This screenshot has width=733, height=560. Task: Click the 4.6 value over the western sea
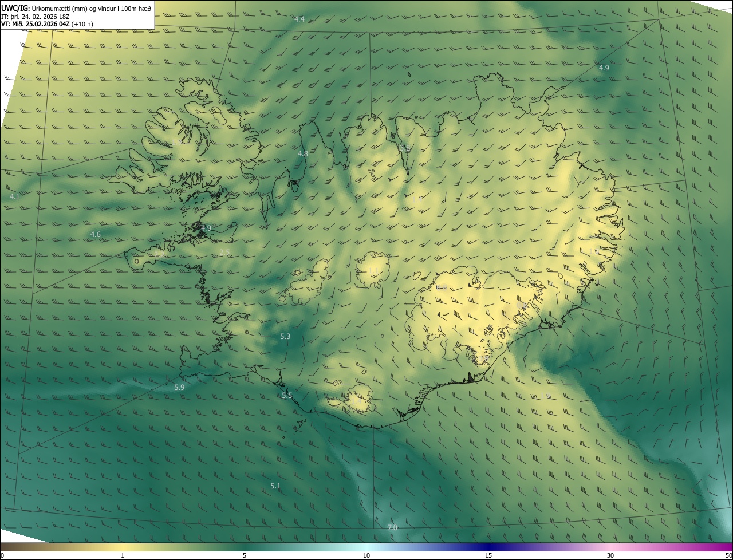click(x=96, y=235)
